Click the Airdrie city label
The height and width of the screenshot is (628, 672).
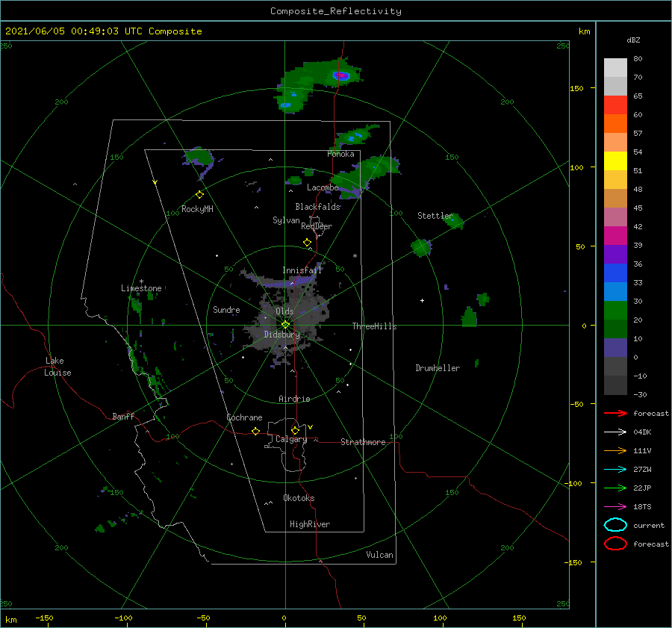294,399
